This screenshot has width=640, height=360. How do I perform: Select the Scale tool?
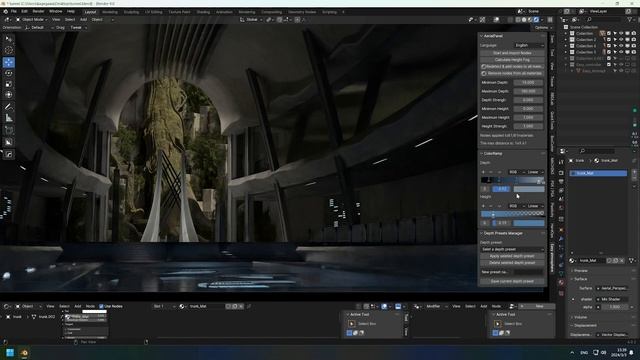pos(9,84)
